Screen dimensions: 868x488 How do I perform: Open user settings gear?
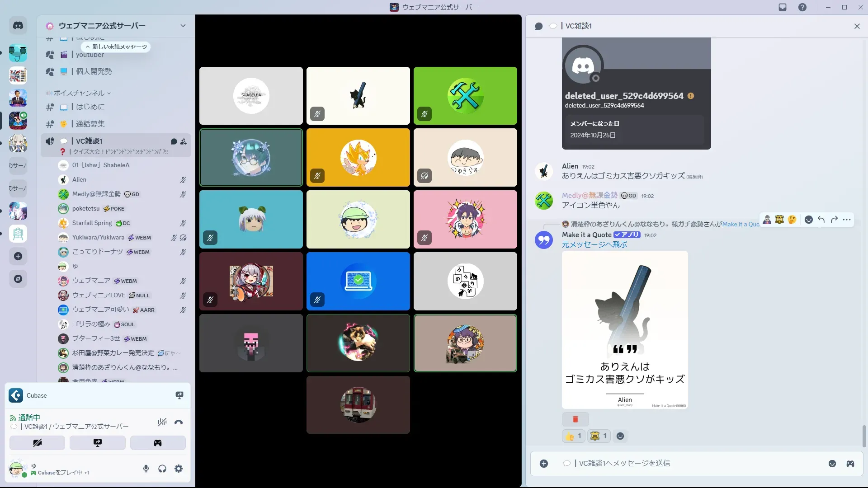point(179,469)
